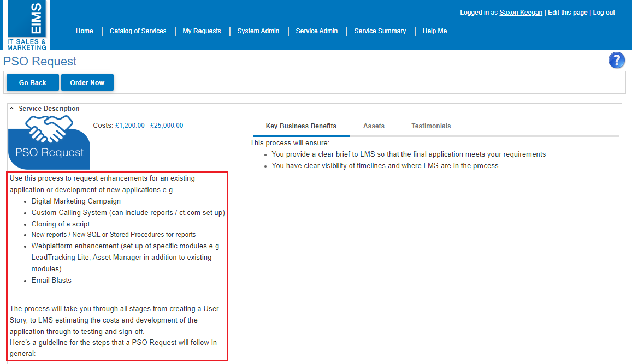This screenshot has width=632, height=364.
Task: Click the Email Blasts bullet
Action: coord(51,281)
